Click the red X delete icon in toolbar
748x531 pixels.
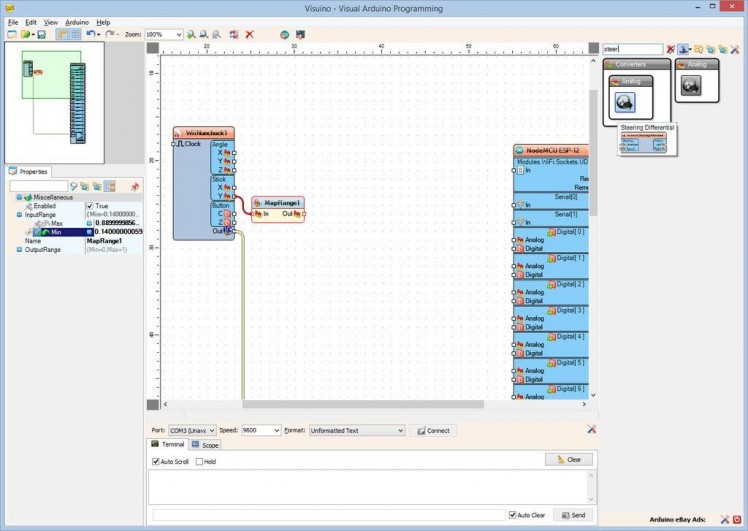tap(250, 34)
